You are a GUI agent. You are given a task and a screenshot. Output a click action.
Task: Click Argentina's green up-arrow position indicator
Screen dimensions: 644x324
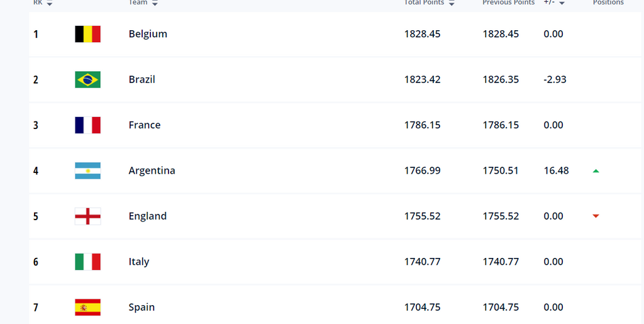pos(596,170)
